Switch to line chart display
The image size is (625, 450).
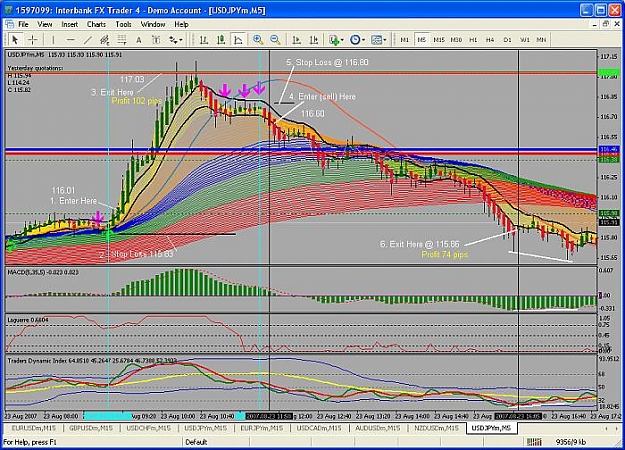click(x=238, y=40)
